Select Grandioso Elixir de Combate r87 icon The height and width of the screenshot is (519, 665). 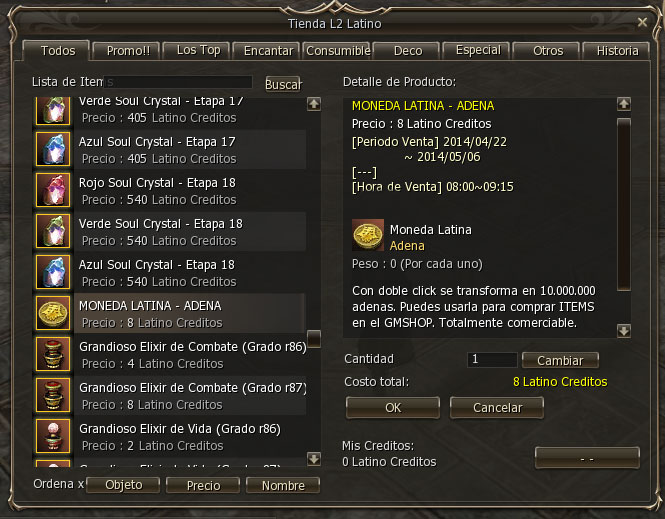click(53, 395)
